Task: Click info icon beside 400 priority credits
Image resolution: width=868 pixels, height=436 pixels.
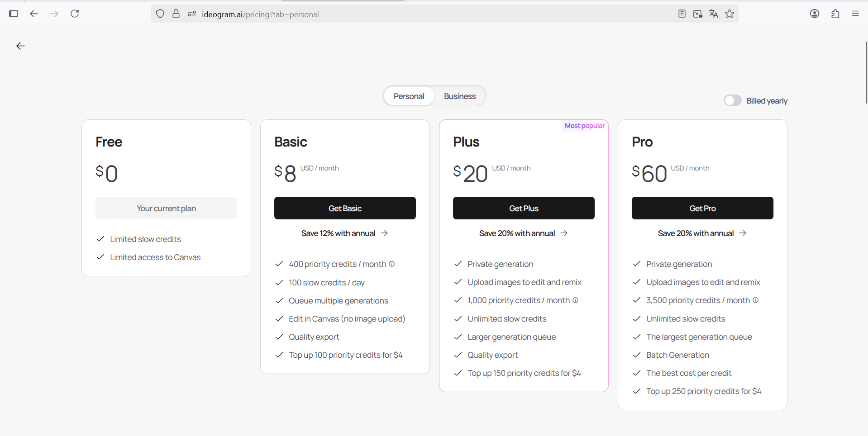Action: [x=392, y=264]
